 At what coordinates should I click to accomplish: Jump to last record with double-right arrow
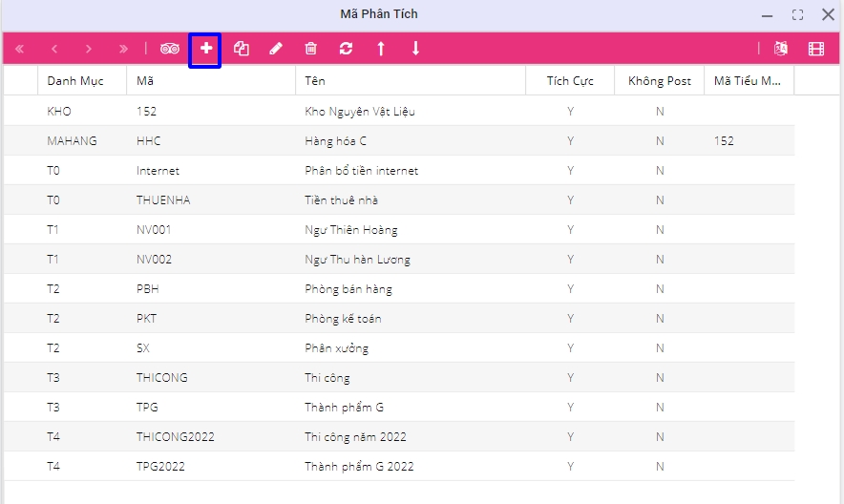(123, 49)
